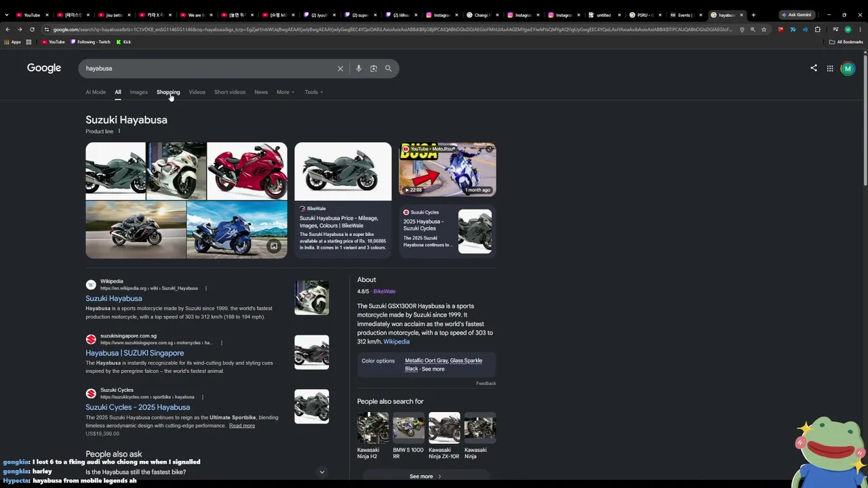Click the magnifier search button
The height and width of the screenshot is (488, 868).
pyautogui.click(x=389, y=68)
